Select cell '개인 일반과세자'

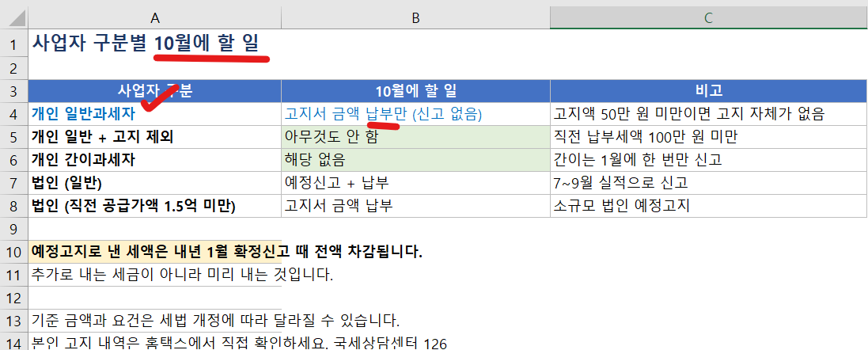pos(154,114)
